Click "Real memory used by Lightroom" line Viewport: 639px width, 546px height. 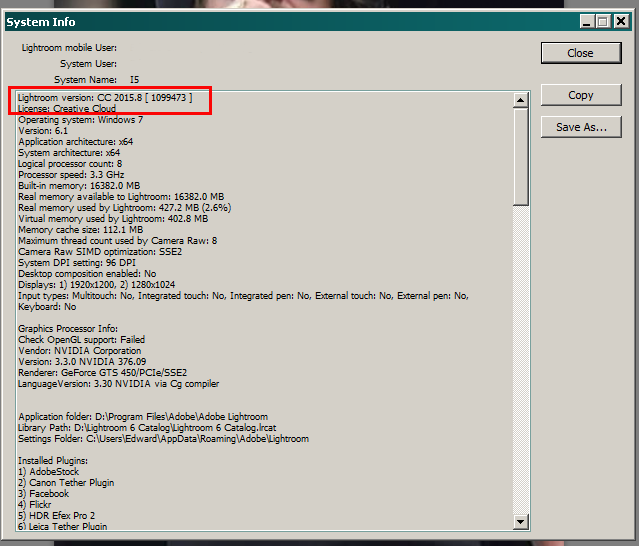pyautogui.click(x=124, y=208)
